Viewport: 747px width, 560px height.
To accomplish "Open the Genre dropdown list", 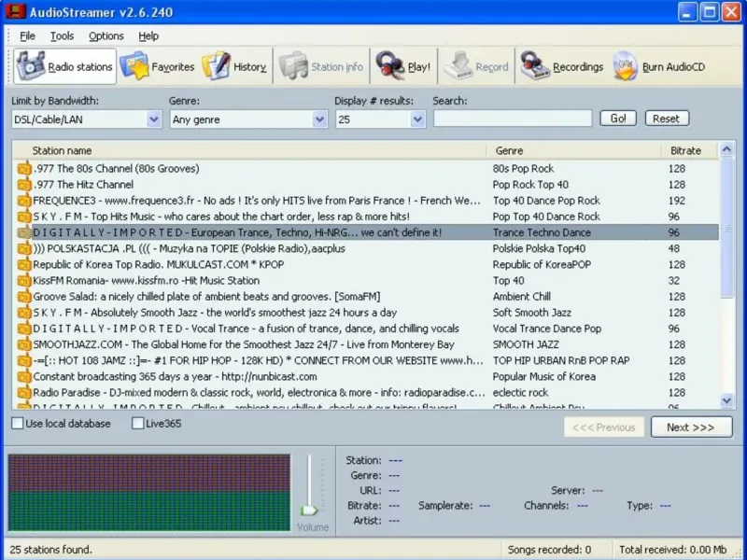I will click(319, 119).
